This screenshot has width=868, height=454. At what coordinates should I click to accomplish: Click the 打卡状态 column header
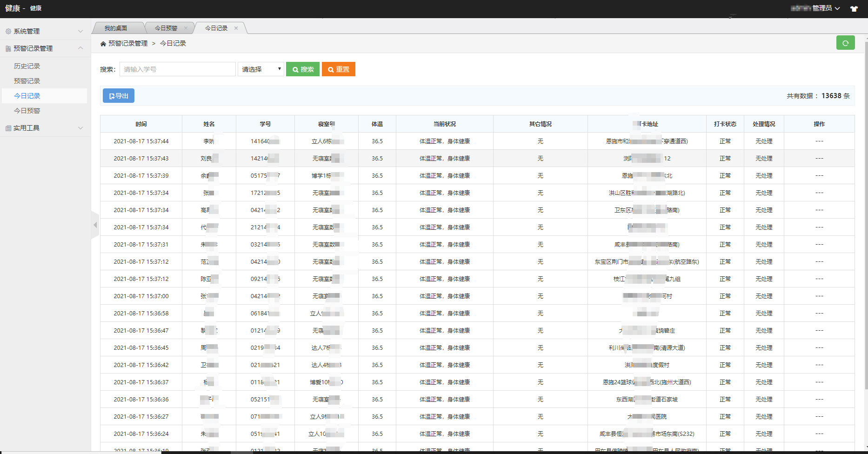(725, 124)
